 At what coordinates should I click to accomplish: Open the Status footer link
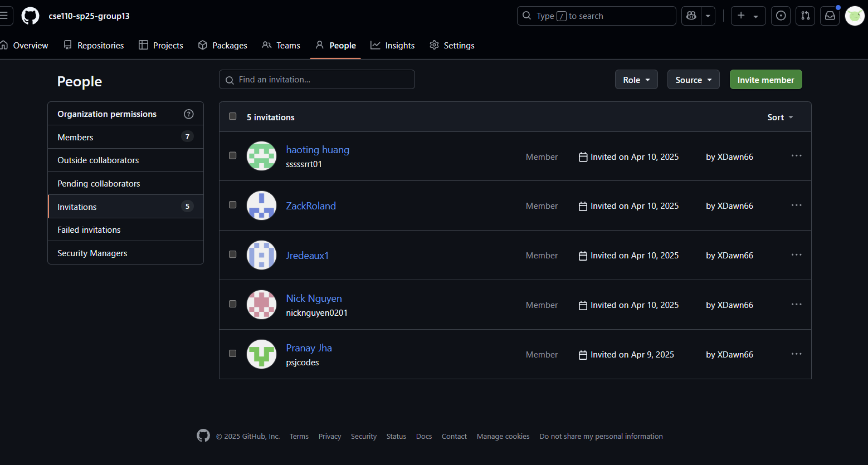tap(396, 437)
